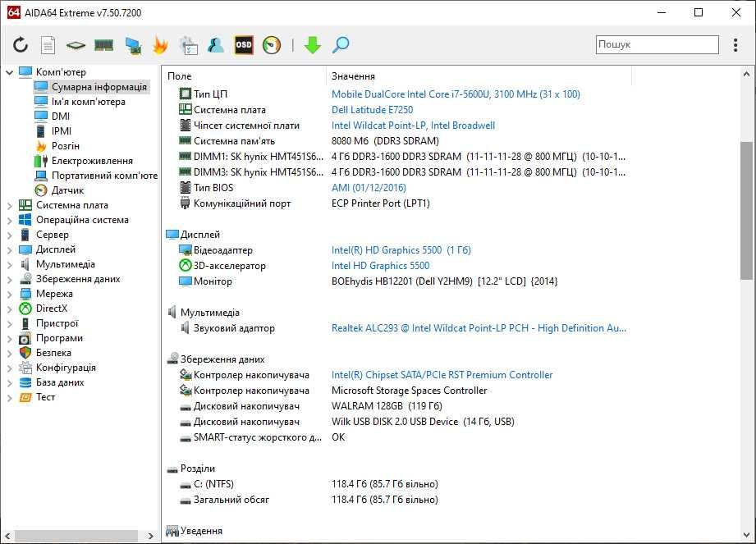Screen dimensions: 756x544
Task: Click the Поле column header
Action: click(x=245, y=76)
